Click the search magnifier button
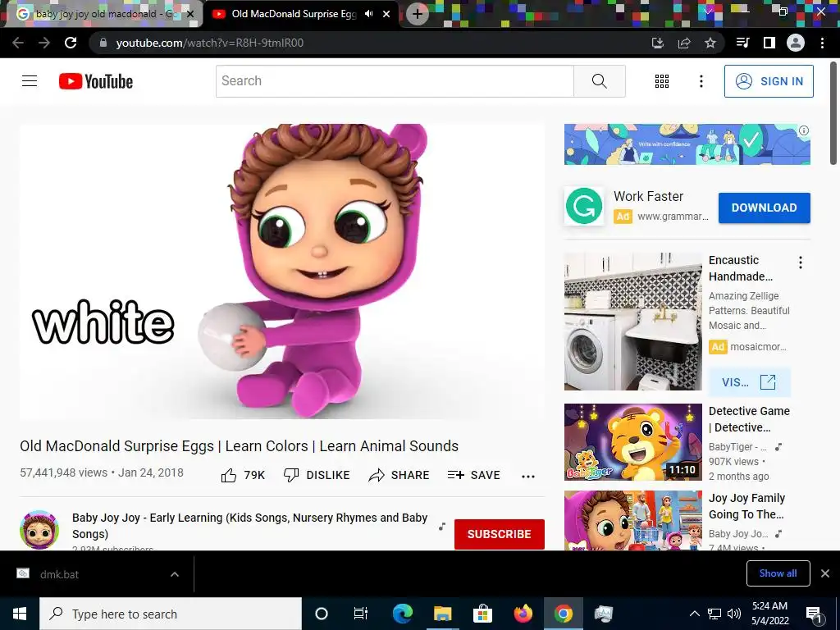840x630 pixels. click(x=600, y=81)
